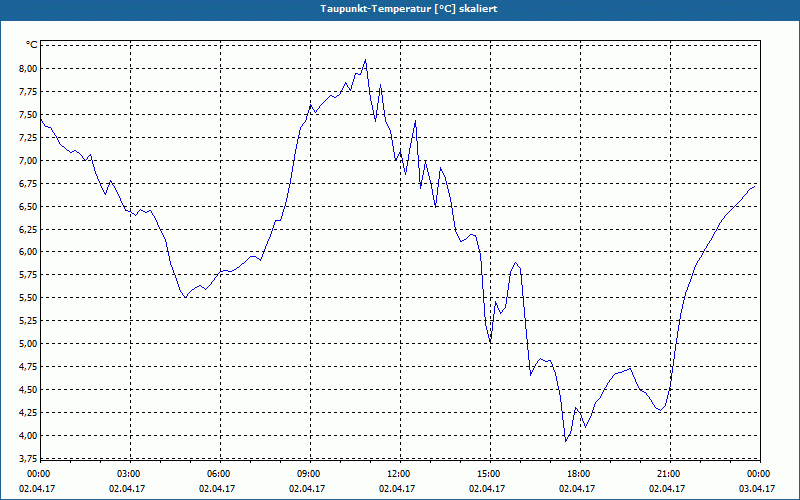Click the y-axis label "7,50"

28,114
